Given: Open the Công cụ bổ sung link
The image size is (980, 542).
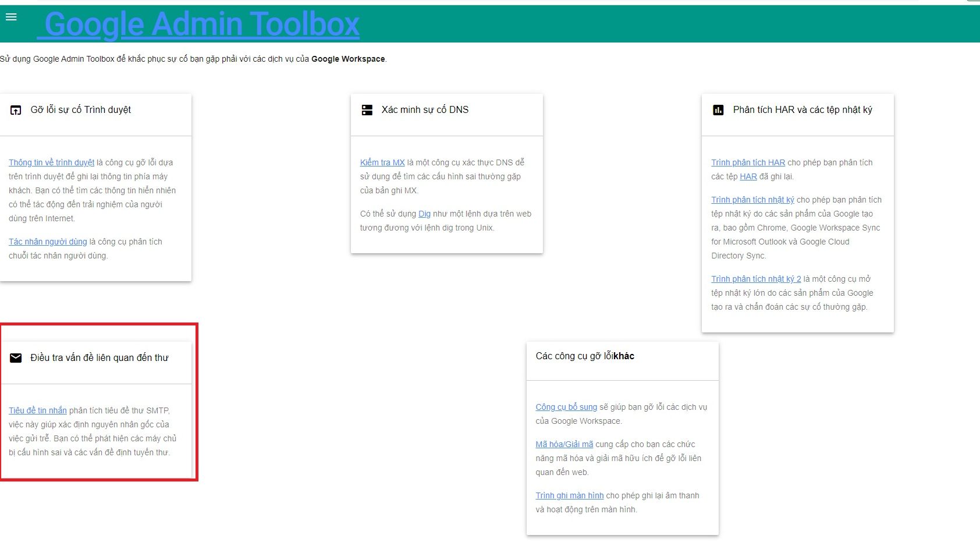Looking at the screenshot, I should [x=566, y=407].
